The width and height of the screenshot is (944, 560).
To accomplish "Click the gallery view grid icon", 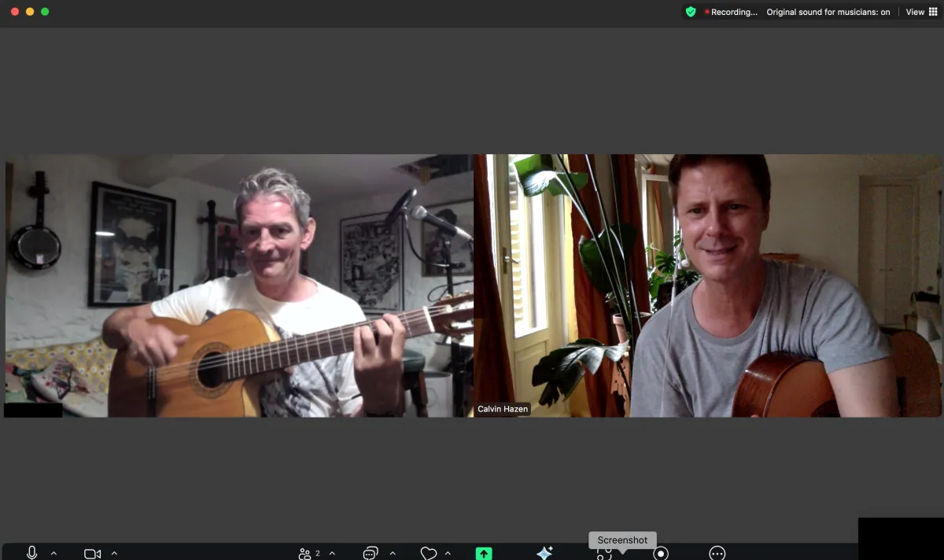I will pos(933,12).
